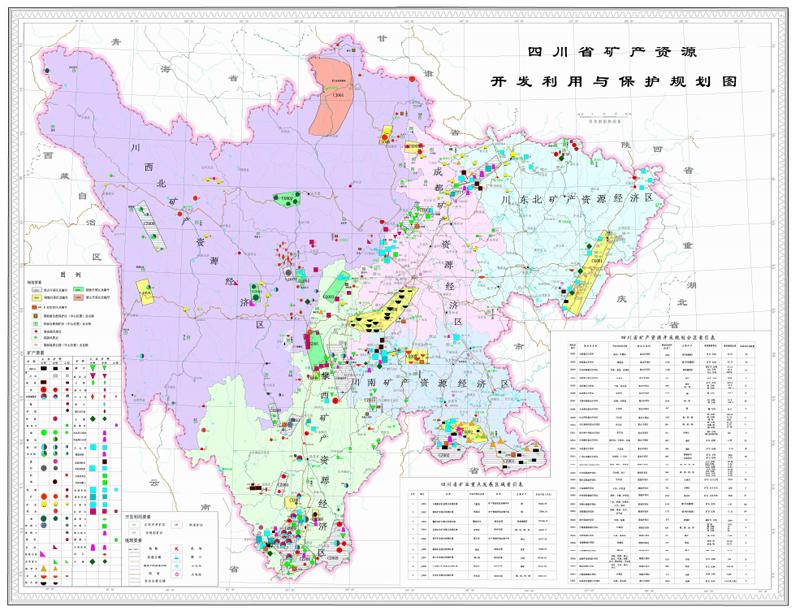Screen dimensions: 800x611
Task: Select the hydropower station symbol in legend
Action: [x=177, y=566]
